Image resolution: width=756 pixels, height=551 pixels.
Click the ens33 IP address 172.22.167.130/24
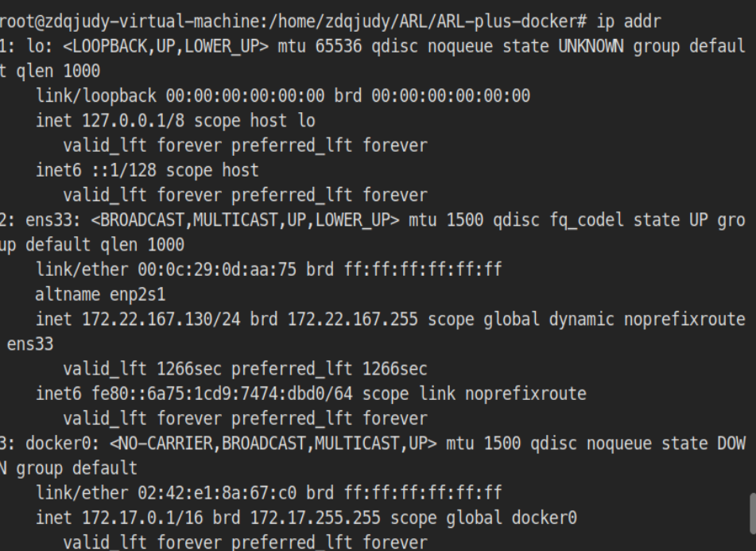161,319
